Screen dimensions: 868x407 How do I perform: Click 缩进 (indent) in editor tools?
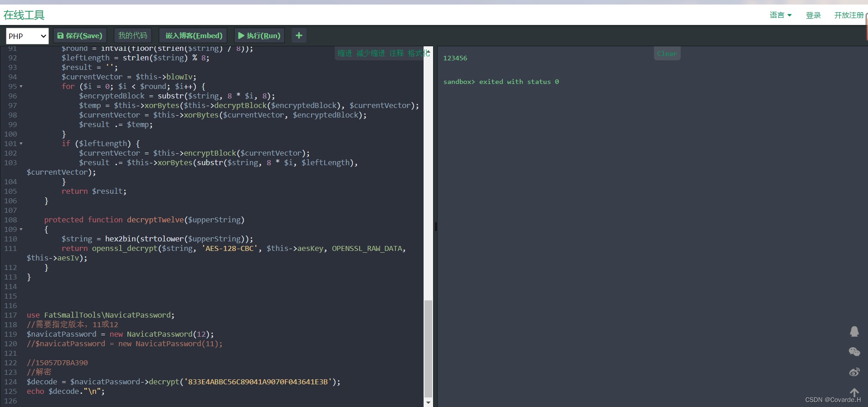(x=345, y=53)
